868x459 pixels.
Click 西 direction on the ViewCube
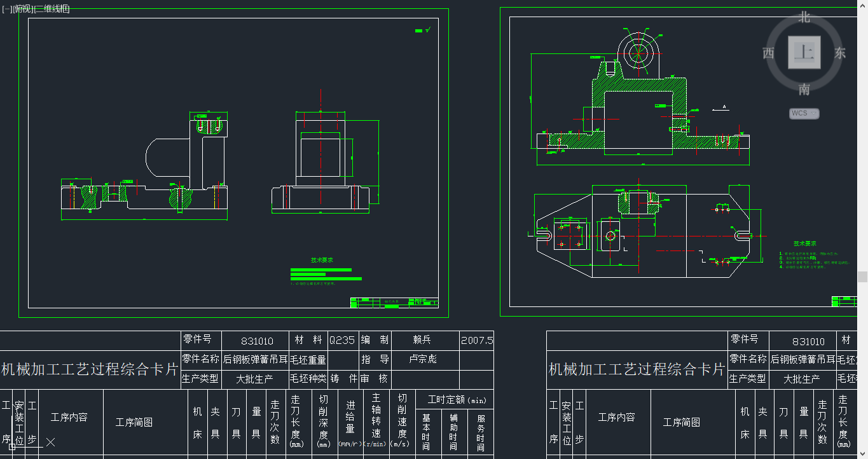coord(768,53)
